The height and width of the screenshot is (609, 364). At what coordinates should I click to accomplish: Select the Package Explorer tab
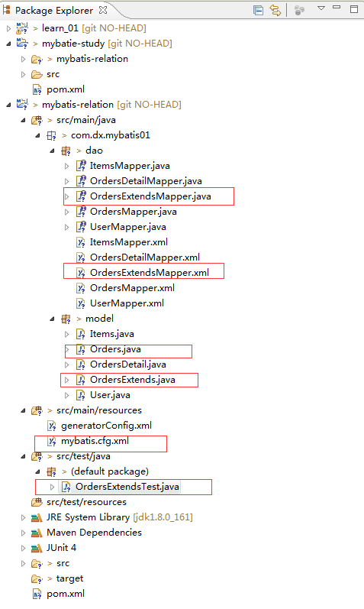point(54,11)
